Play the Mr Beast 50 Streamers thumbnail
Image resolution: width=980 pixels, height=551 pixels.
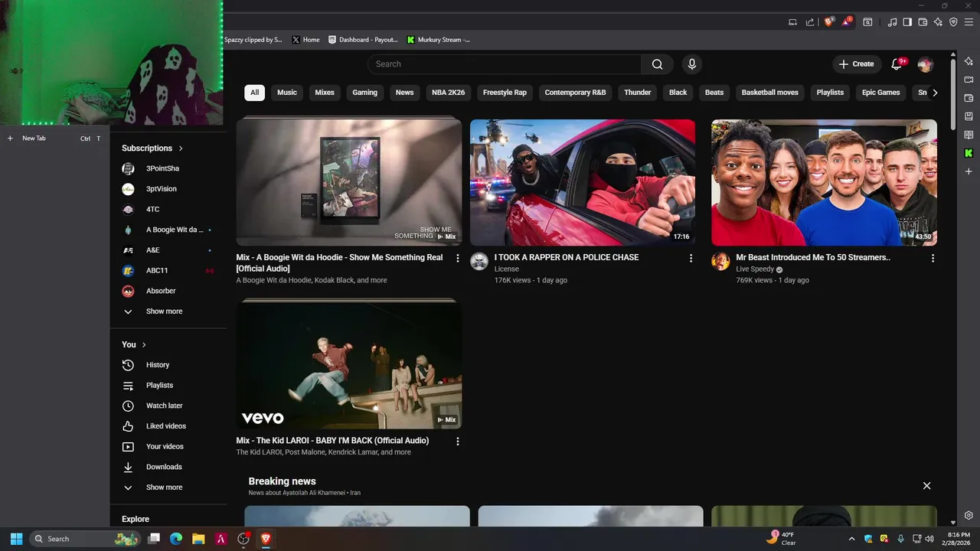[x=824, y=183]
